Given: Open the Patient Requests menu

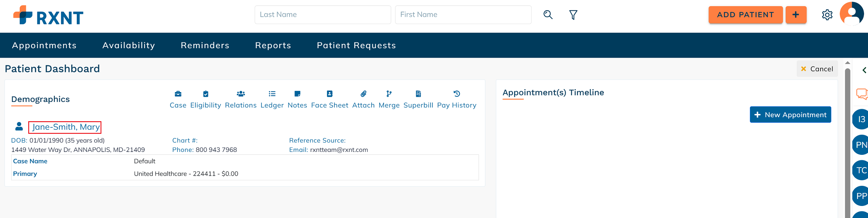Looking at the screenshot, I should pyautogui.click(x=356, y=45).
